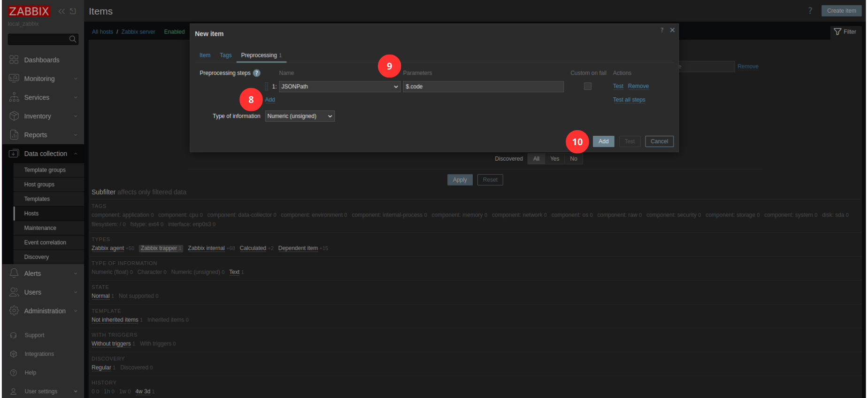The width and height of the screenshot is (868, 398).
Task: Click the Filter funnel icon
Action: tap(837, 32)
